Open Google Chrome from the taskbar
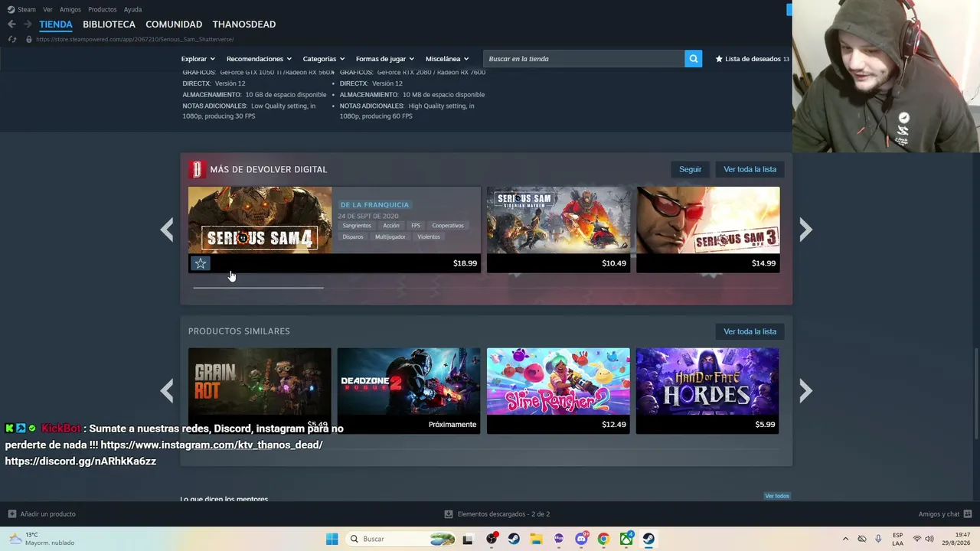The image size is (980, 551). 603,539
